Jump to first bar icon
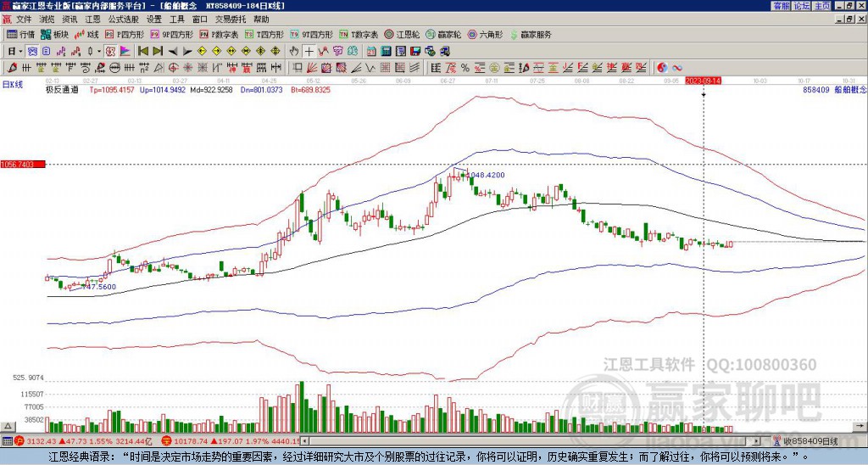 click(x=142, y=52)
